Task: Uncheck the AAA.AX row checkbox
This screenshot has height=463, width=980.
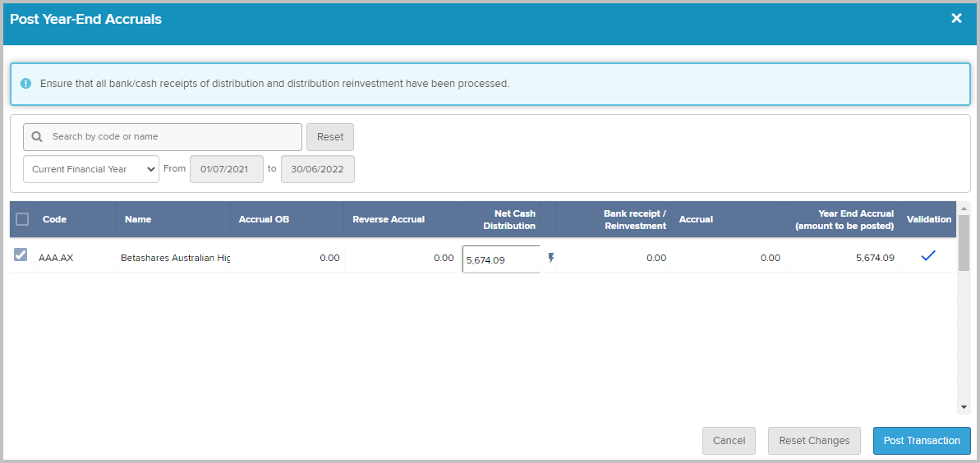Action: pyautogui.click(x=21, y=254)
